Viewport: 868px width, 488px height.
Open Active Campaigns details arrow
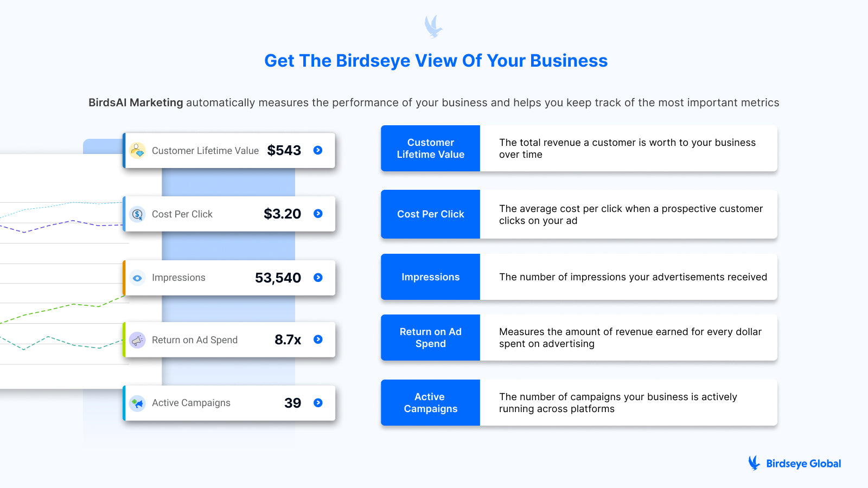click(x=318, y=403)
